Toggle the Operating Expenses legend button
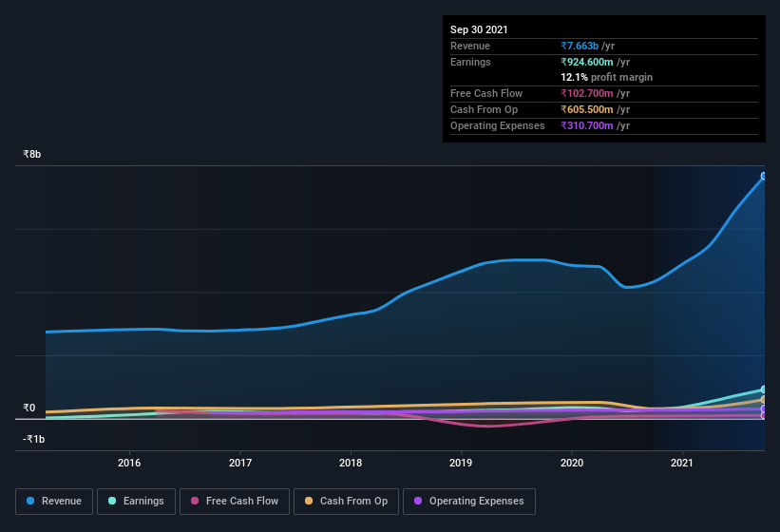 coord(469,502)
